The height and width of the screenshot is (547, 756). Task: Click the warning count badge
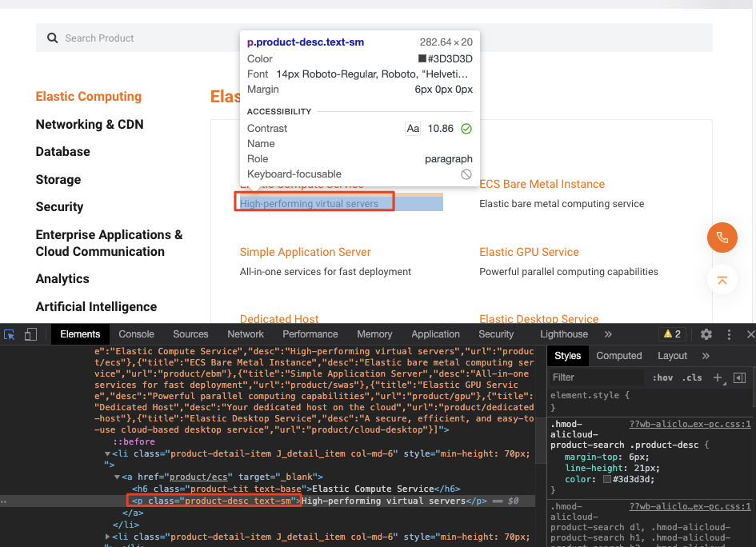tap(672, 334)
